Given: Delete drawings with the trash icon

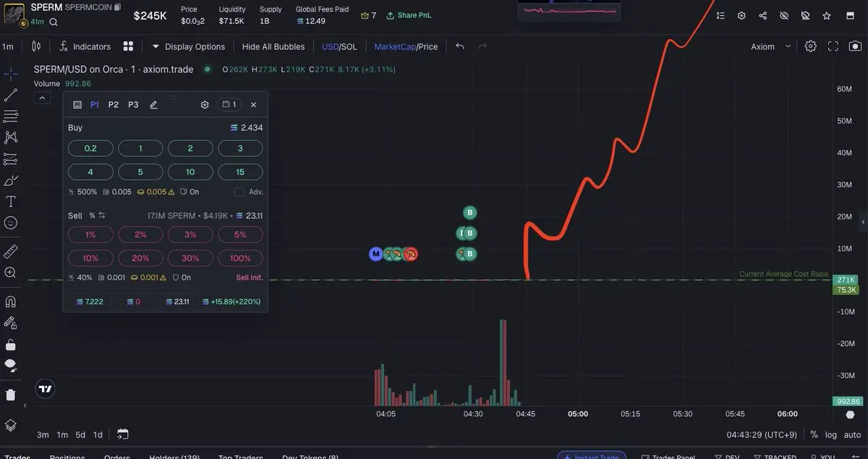Looking at the screenshot, I should point(11,395).
